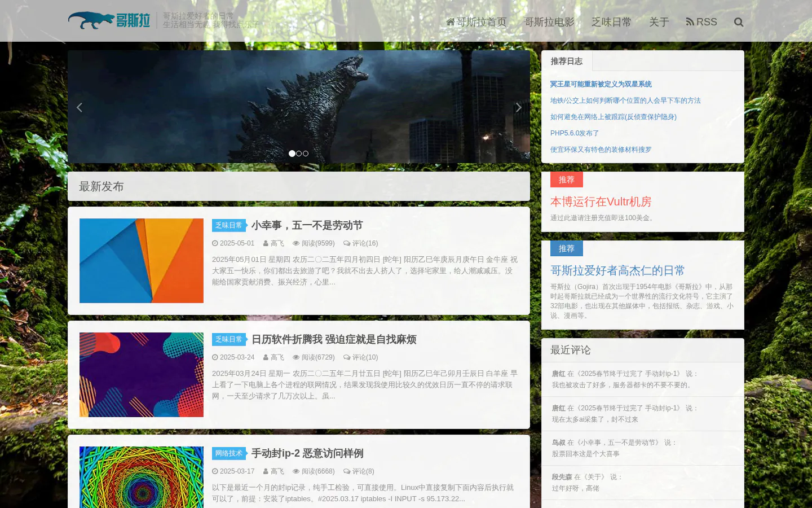This screenshot has width=812, height=508.
Task: Show next slide with right arrow
Action: pyautogui.click(x=519, y=107)
